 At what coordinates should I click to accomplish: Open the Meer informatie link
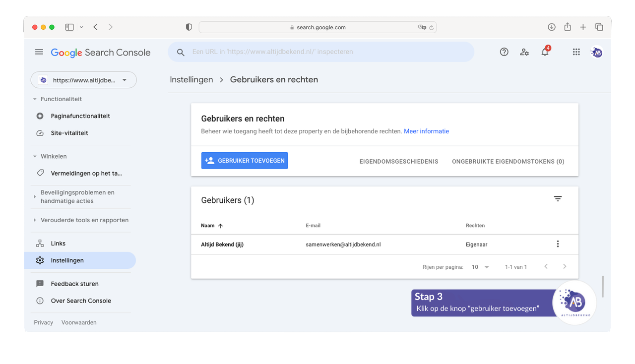pos(426,131)
